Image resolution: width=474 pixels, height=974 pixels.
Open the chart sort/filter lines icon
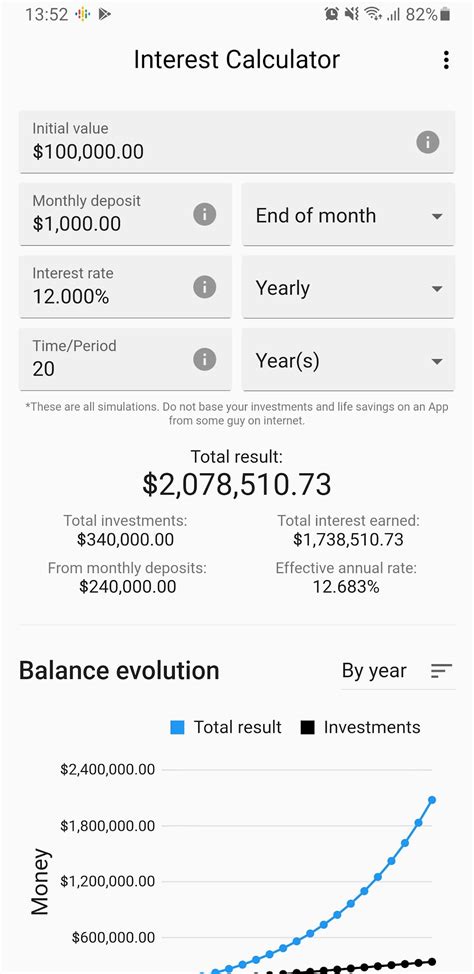click(441, 671)
